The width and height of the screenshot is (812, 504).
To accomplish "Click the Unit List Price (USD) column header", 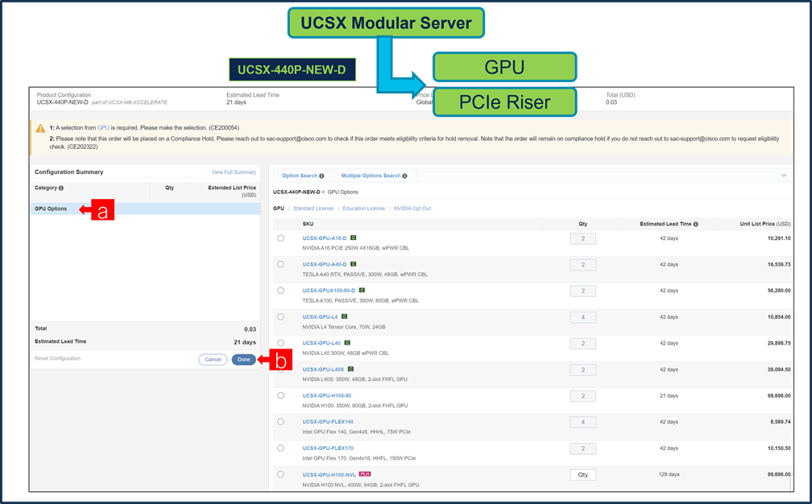I will (x=765, y=224).
